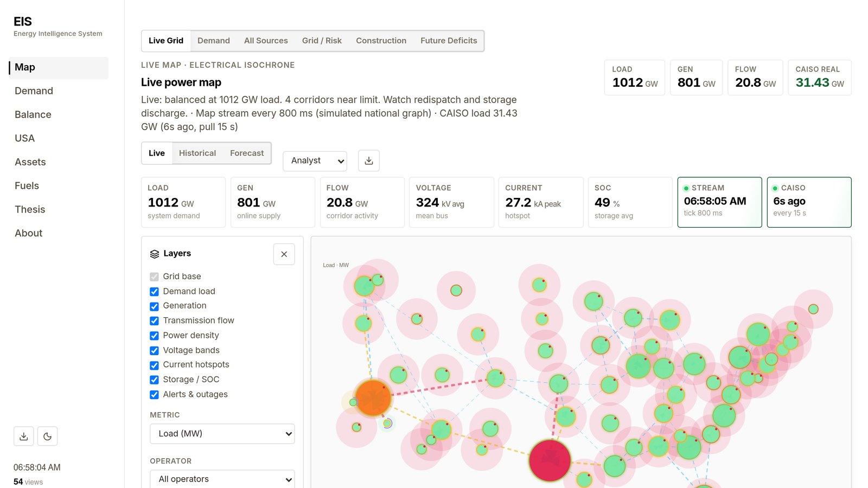Click the CAISO REAL 31.43 GW tile
Image resolution: width=868 pixels, height=488 pixels.
pos(820,78)
